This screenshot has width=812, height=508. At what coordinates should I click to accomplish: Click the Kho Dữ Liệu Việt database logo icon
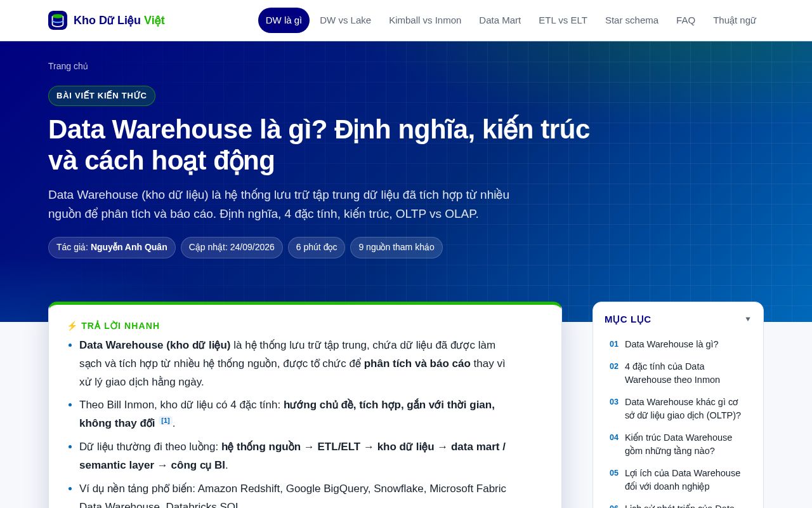(58, 20)
